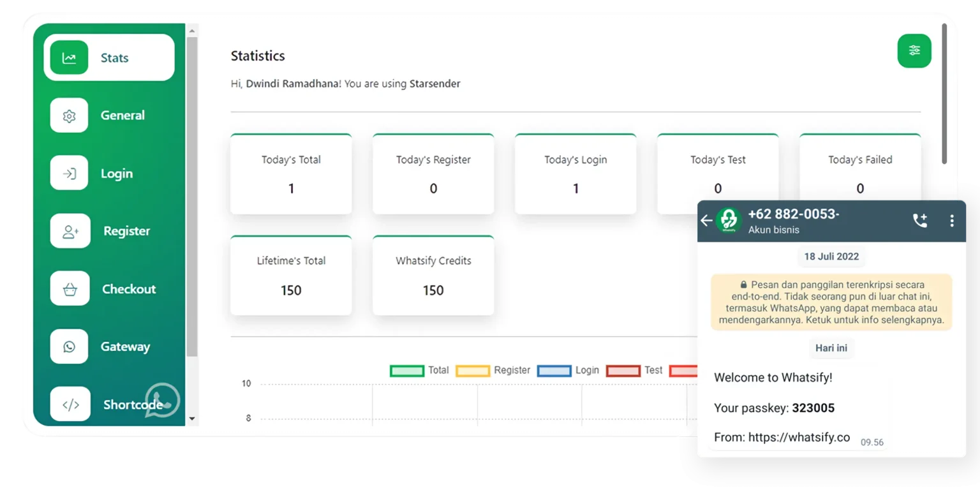Click the Statistics heading
This screenshot has height=490, width=980.
(x=258, y=56)
